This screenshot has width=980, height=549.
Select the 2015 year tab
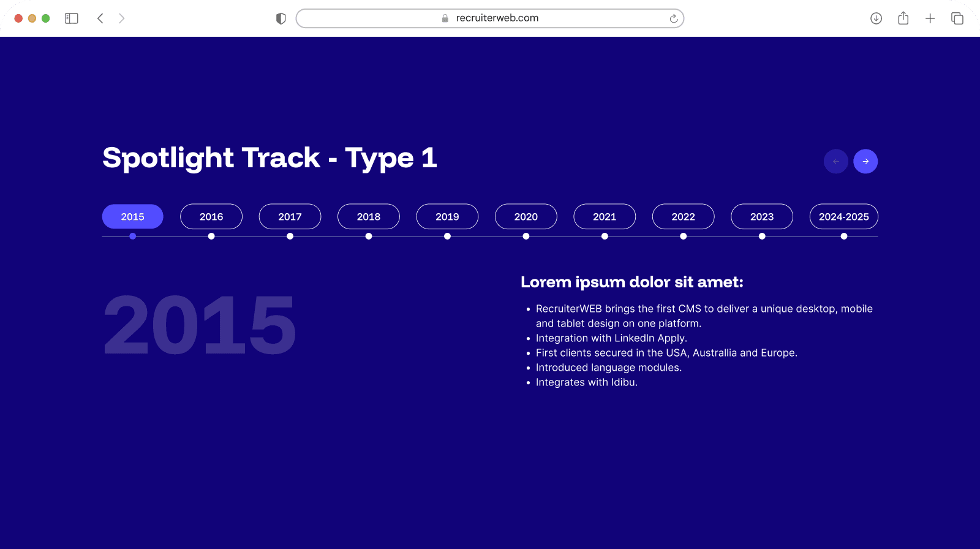[132, 216]
